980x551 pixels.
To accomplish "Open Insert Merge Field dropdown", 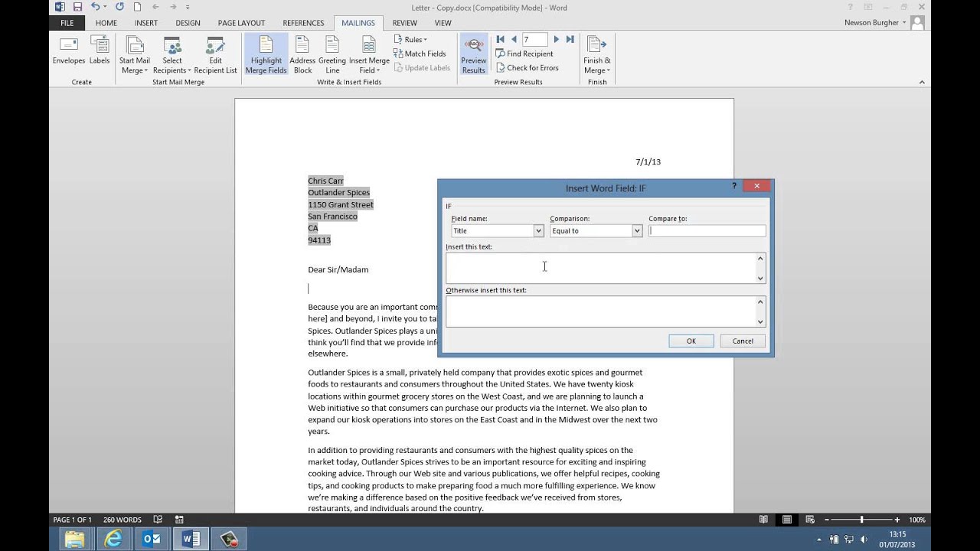I will click(x=369, y=55).
